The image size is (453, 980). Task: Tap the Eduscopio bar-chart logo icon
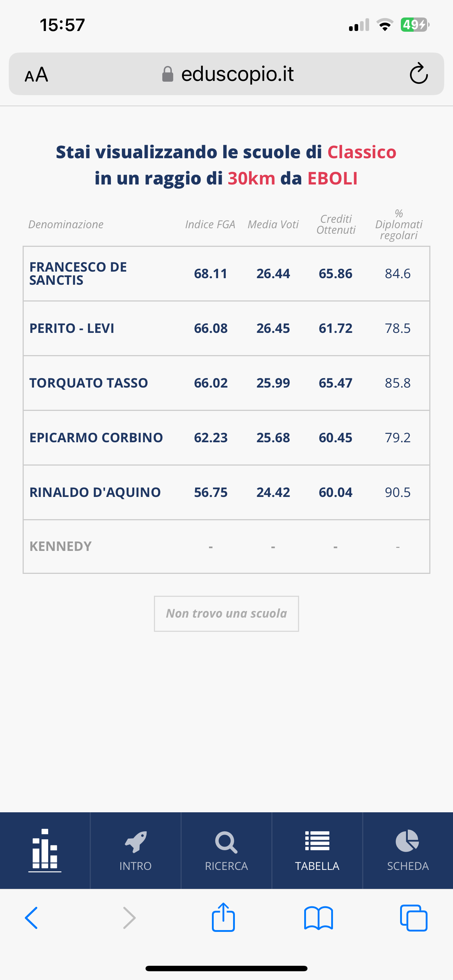point(45,850)
